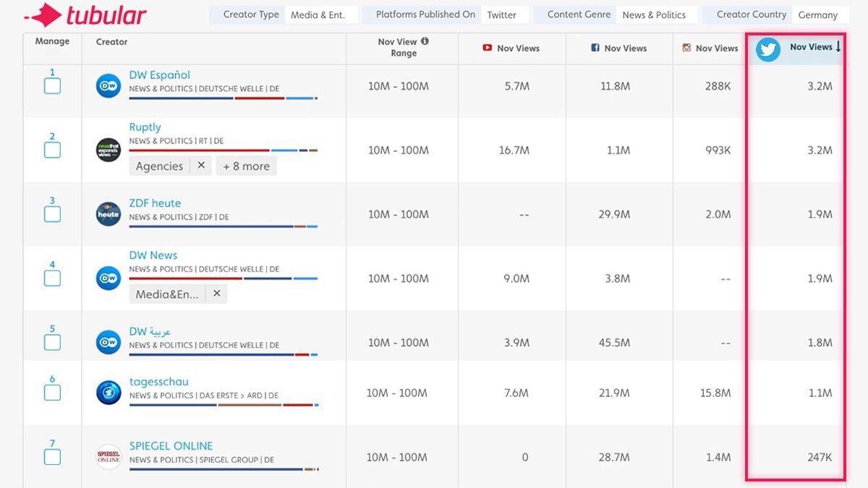The image size is (868, 488).
Task: Open the ZDF heute creator link
Action: (155, 203)
